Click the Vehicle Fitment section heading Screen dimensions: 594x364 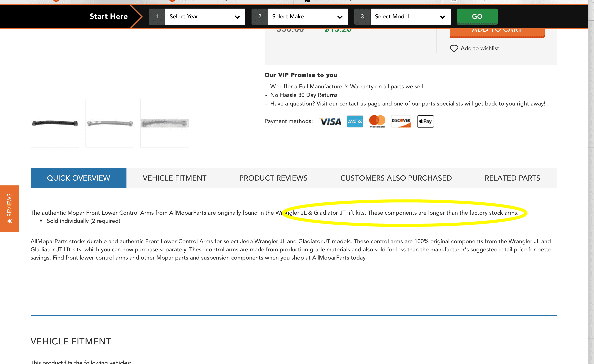coord(71,341)
